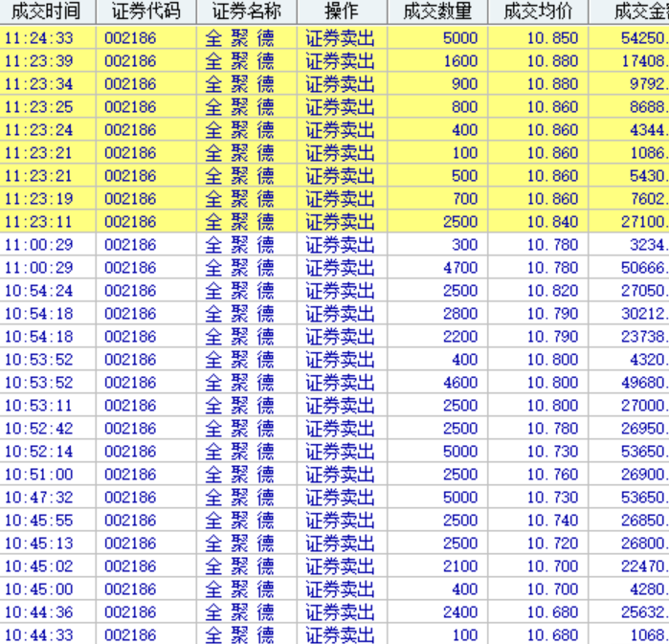This screenshot has width=669, height=644.
Task: Click the quantity cell 2100
Action: [x=460, y=566]
